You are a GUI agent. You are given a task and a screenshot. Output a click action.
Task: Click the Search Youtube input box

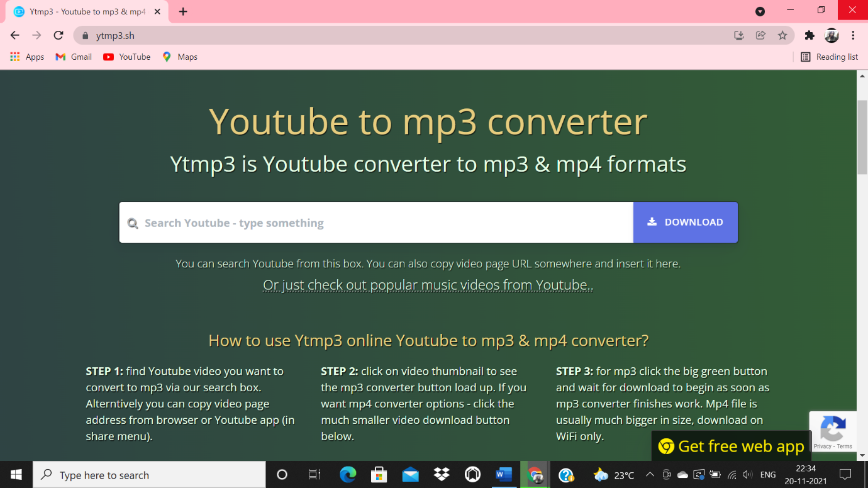(376, 223)
